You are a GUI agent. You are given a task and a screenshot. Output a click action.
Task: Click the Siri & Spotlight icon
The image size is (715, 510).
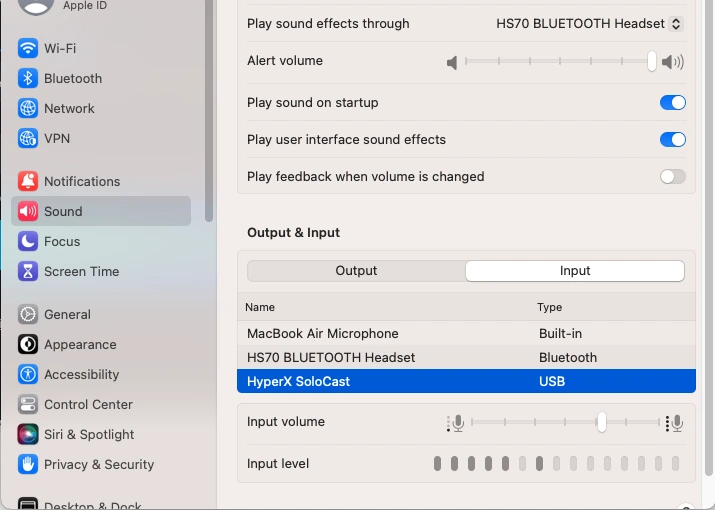tap(28, 434)
